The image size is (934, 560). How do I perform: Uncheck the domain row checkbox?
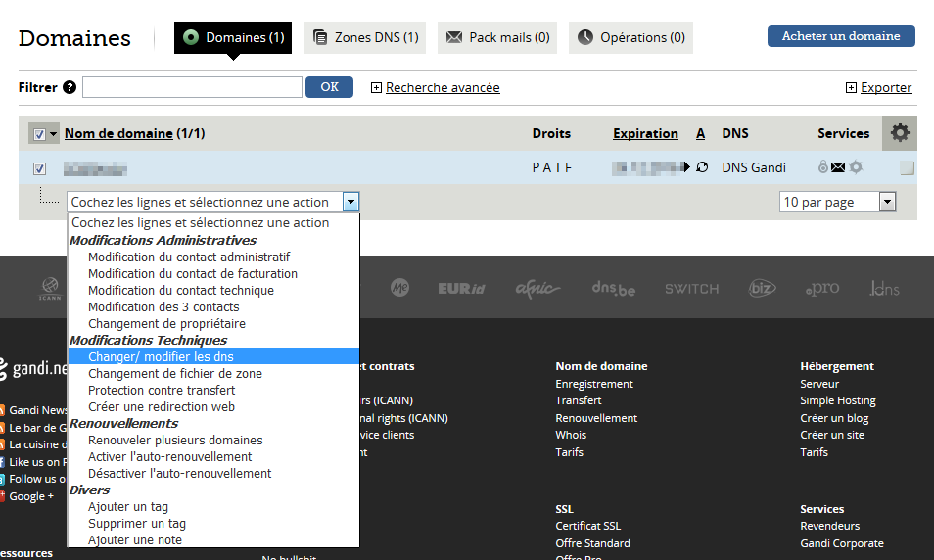[x=39, y=168]
